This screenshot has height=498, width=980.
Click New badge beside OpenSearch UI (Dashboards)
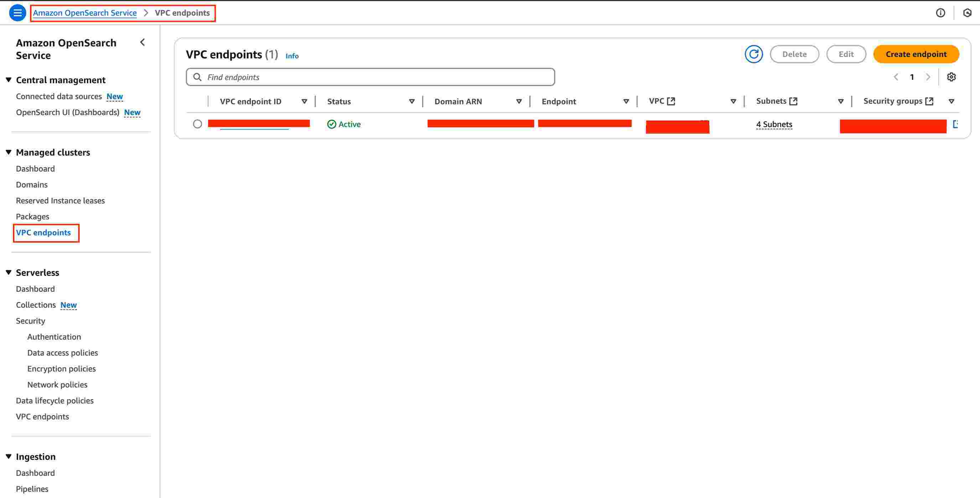coord(133,113)
